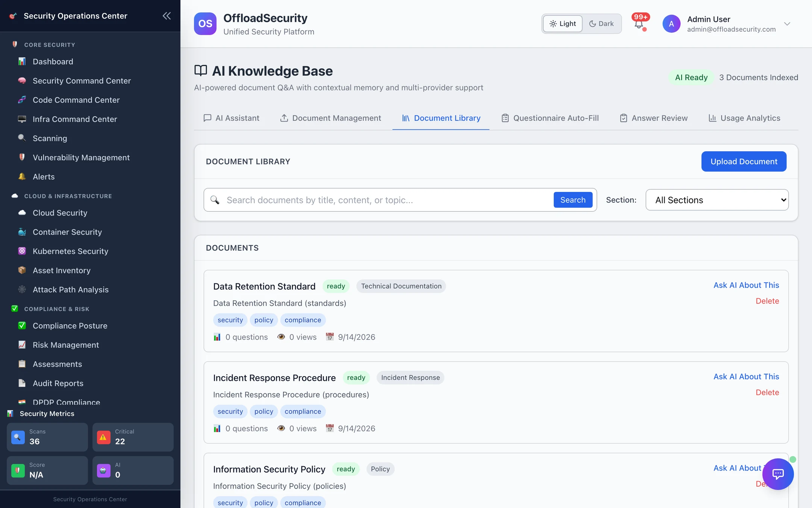Click the Technical Documentation category badge
Viewport: 812px width, 508px height.
tap(401, 286)
